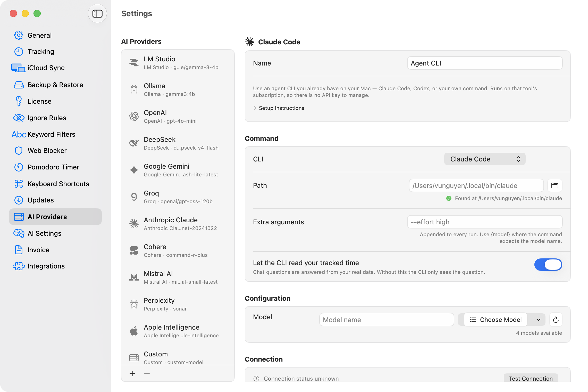588x392 pixels.
Task: Click the OpenAI logo icon
Action: 134,116
